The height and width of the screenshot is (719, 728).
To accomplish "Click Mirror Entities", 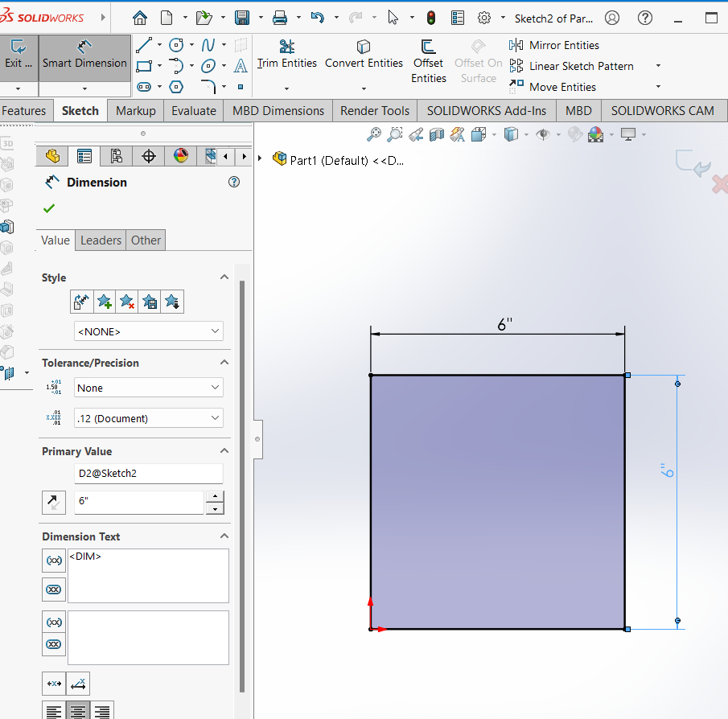I will 554,45.
